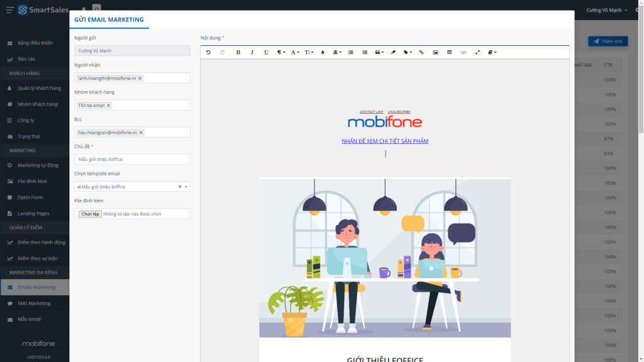
Task: Click the redo icon in editor toolbar
Action: pyautogui.click(x=222, y=52)
